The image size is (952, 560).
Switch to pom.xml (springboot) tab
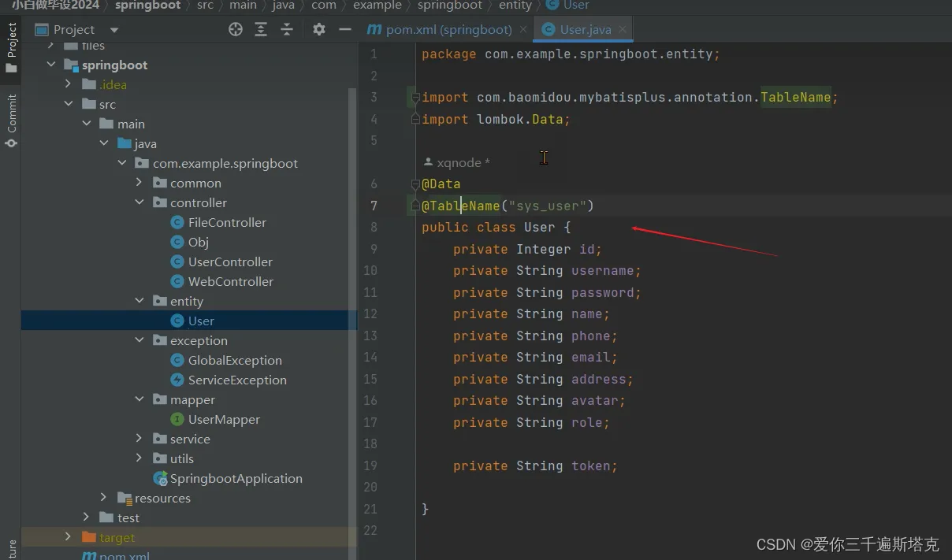(x=441, y=30)
